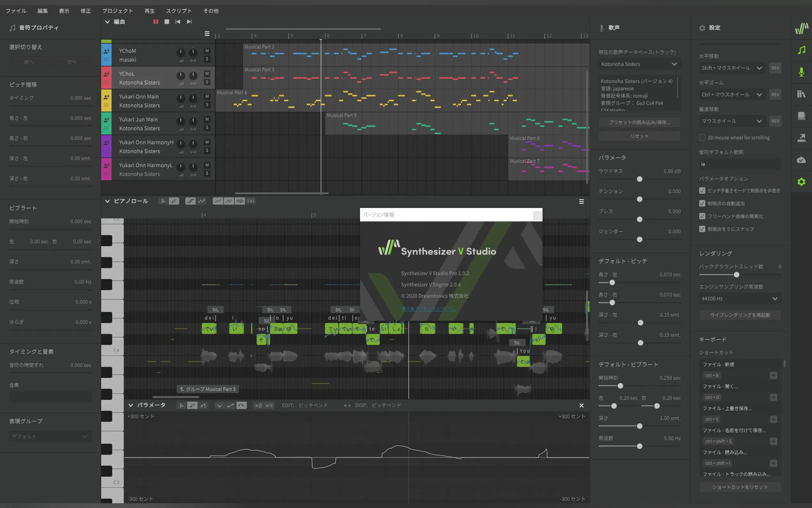Uncheck the 制御点の自動追加 checkbox
Image resolution: width=812 pixels, height=508 pixels.
[702, 203]
